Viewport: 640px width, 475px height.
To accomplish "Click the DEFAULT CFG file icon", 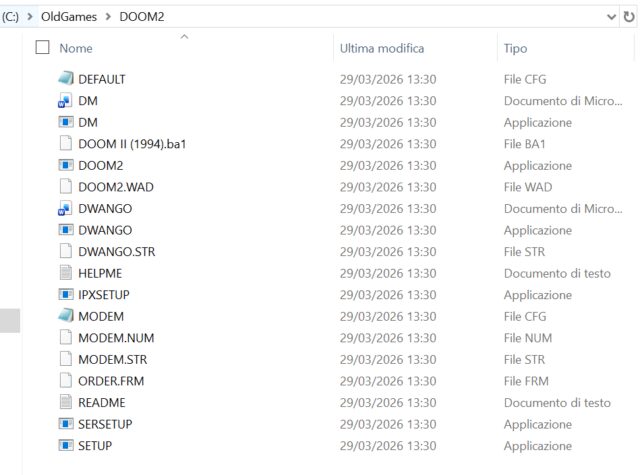I will [65, 79].
